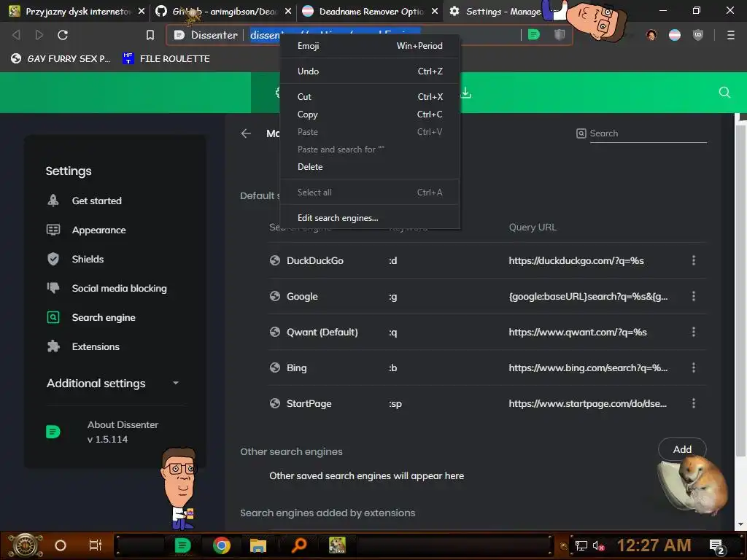Viewport: 747px width, 560px height.
Task: Reload the page with the refresh icon
Action: pos(63,35)
